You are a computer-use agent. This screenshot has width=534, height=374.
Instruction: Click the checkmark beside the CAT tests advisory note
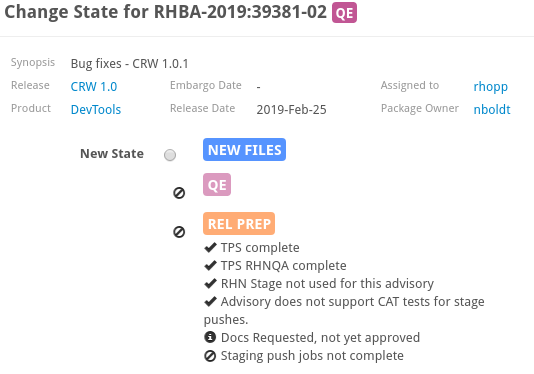210,301
